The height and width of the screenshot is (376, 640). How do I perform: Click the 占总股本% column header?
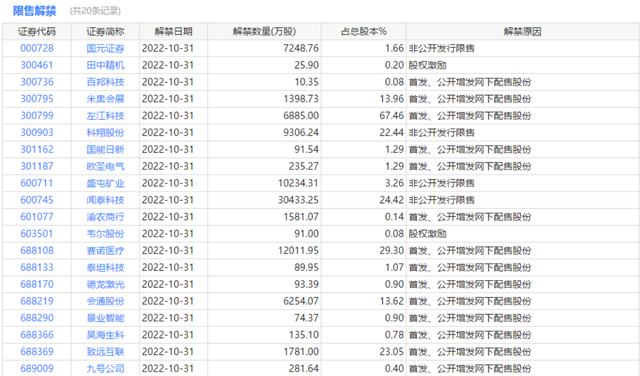tap(364, 31)
